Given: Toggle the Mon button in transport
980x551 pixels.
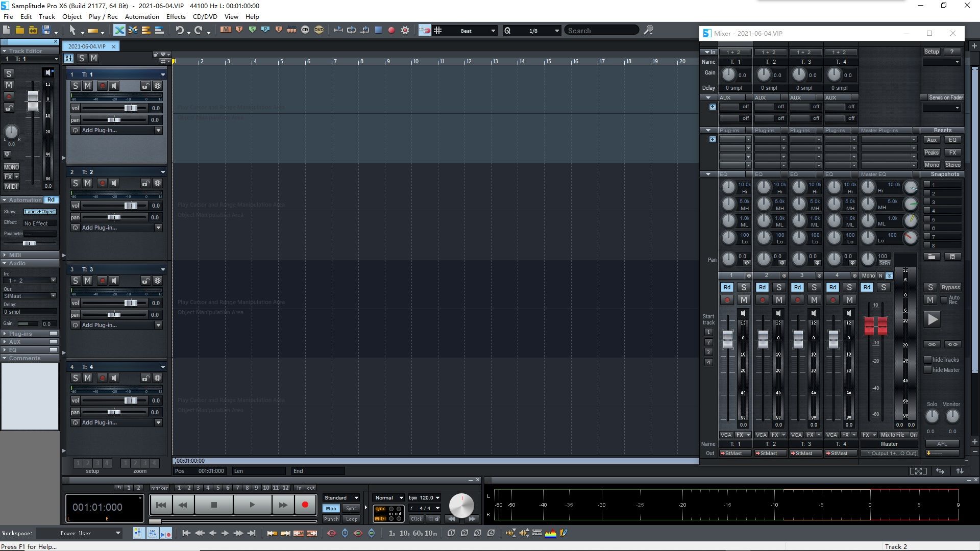Looking at the screenshot, I should click(331, 509).
